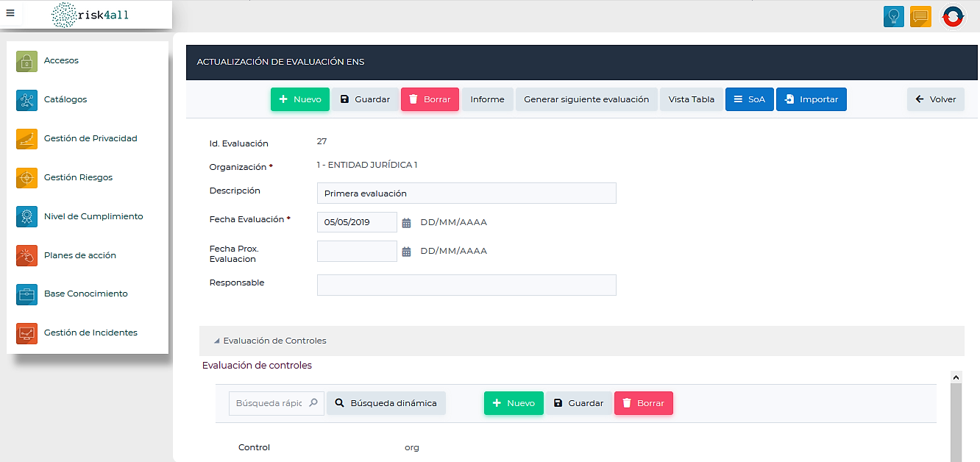
Task: Open Base Conocimiento menu
Action: (88, 294)
